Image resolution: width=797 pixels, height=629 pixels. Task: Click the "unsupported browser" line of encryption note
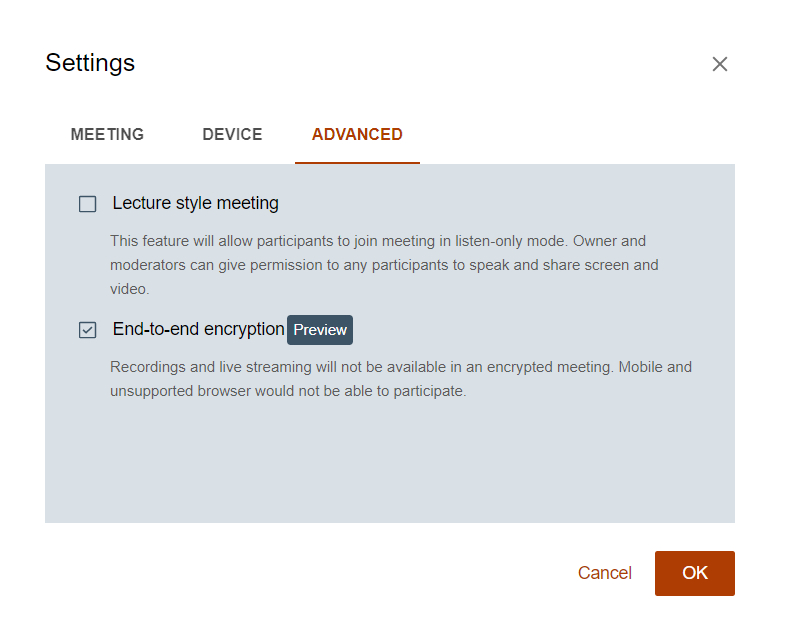288,391
